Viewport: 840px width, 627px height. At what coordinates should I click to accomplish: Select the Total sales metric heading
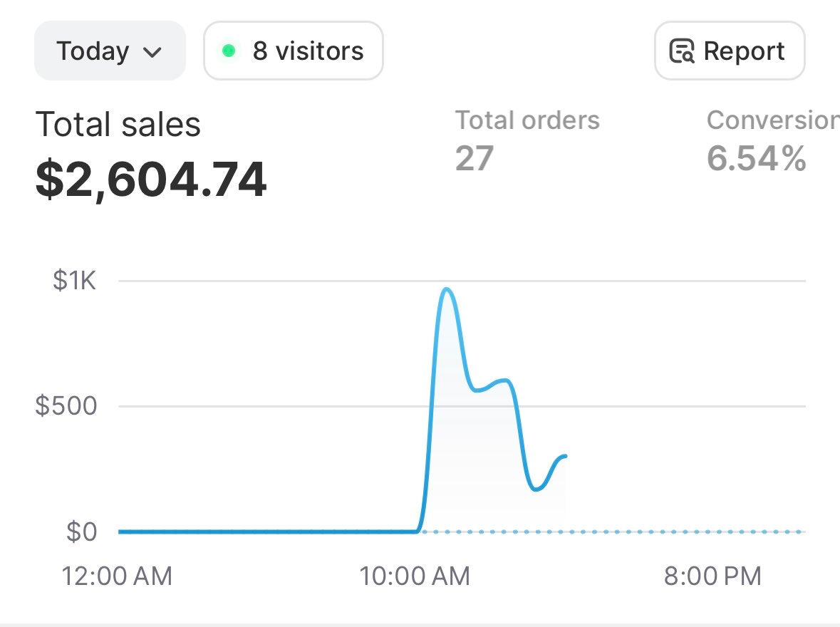pyautogui.click(x=118, y=125)
